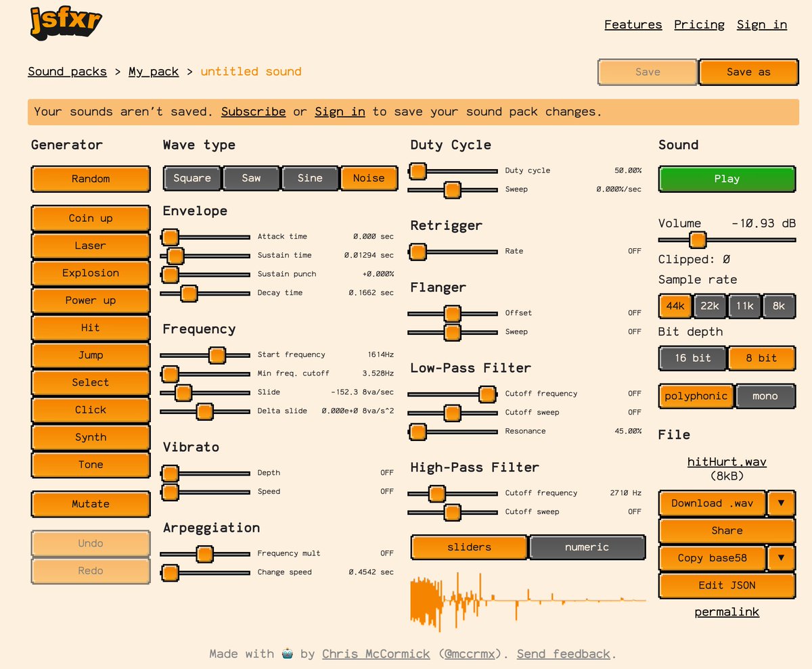
Task: Click the Undo button
Action: pos(91,543)
